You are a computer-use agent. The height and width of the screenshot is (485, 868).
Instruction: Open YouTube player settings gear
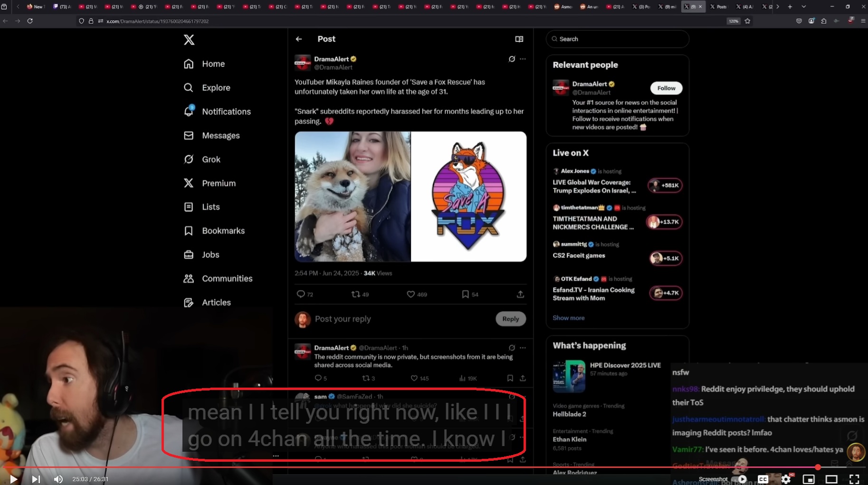click(786, 479)
